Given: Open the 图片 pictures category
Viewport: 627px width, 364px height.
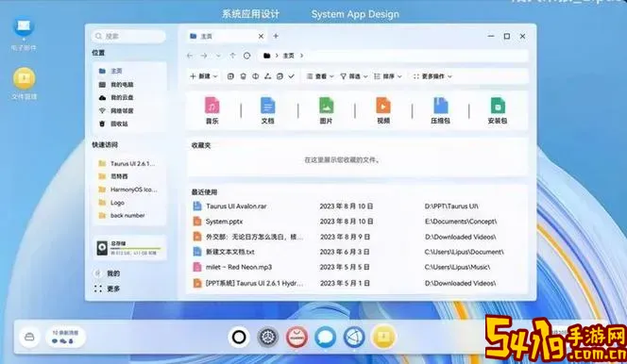Looking at the screenshot, I should [x=327, y=110].
